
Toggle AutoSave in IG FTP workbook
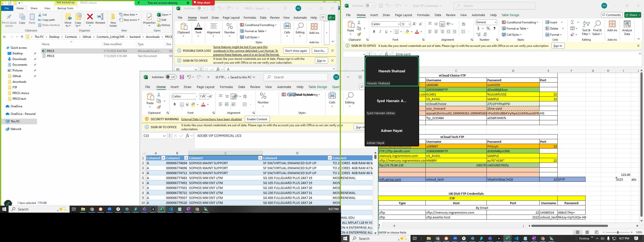point(171,77)
